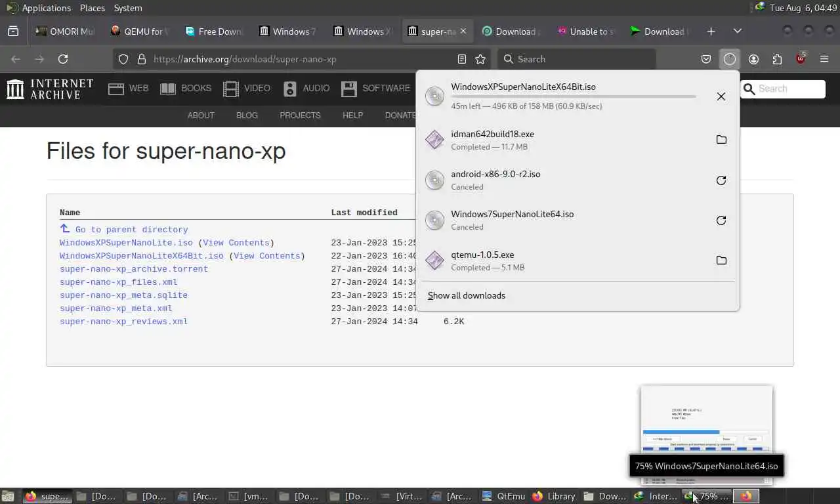Switch to the QEMU for Windows tab
The image size is (840, 504).
tap(140, 31)
